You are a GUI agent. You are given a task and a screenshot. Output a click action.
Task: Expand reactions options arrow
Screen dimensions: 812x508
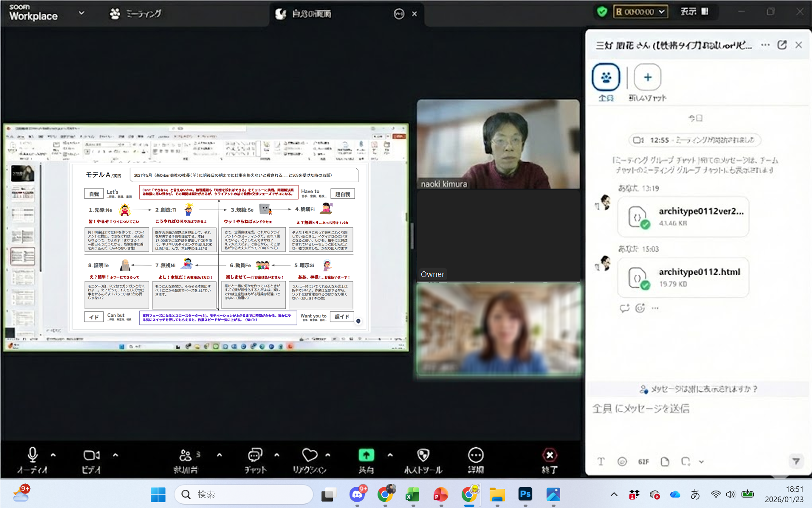pos(328,455)
